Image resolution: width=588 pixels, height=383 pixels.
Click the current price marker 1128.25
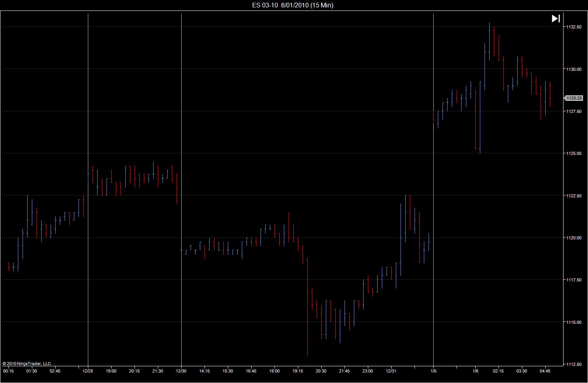[574, 98]
